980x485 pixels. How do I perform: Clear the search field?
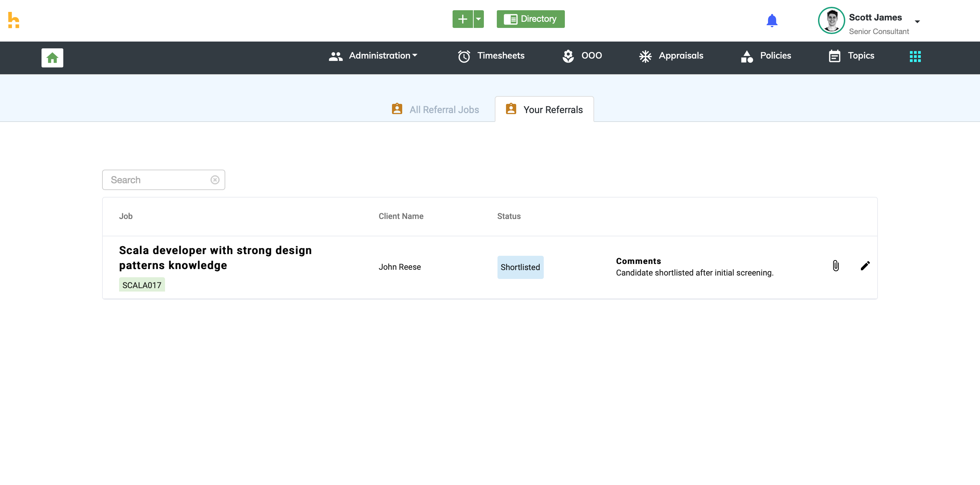coord(215,180)
